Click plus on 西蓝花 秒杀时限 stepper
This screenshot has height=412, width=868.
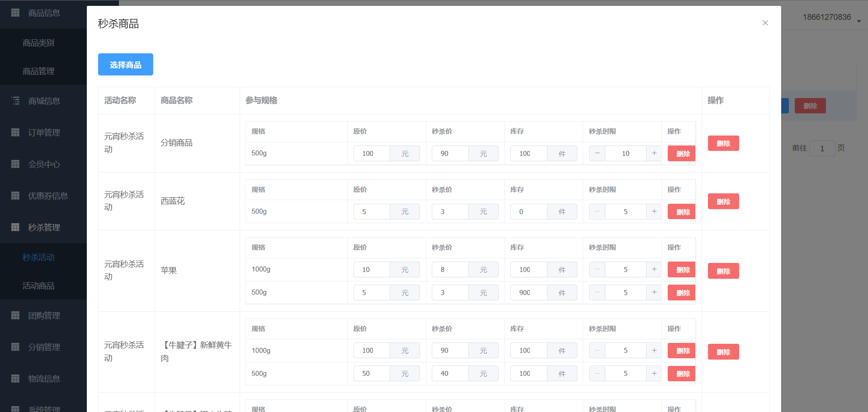[x=654, y=212]
